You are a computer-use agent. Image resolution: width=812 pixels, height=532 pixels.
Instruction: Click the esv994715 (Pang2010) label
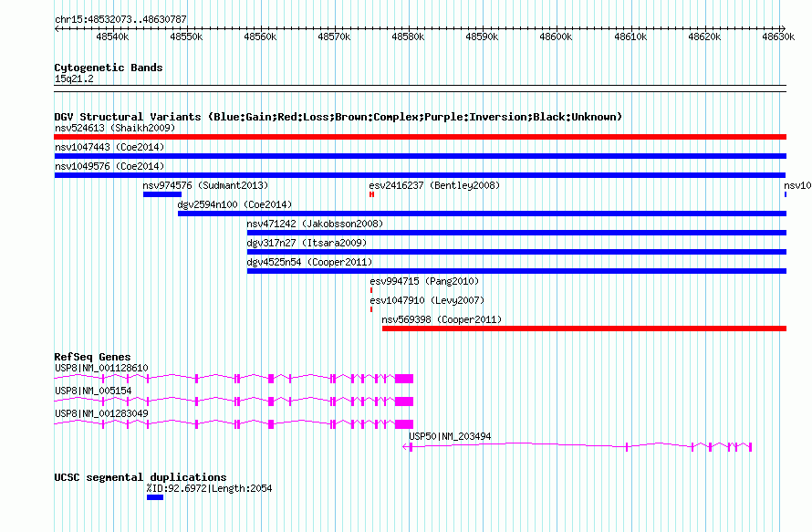click(424, 281)
